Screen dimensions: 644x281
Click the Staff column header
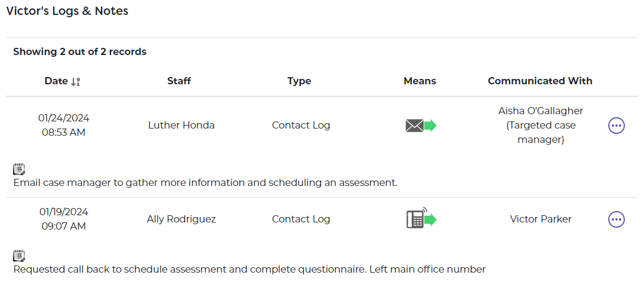[179, 81]
